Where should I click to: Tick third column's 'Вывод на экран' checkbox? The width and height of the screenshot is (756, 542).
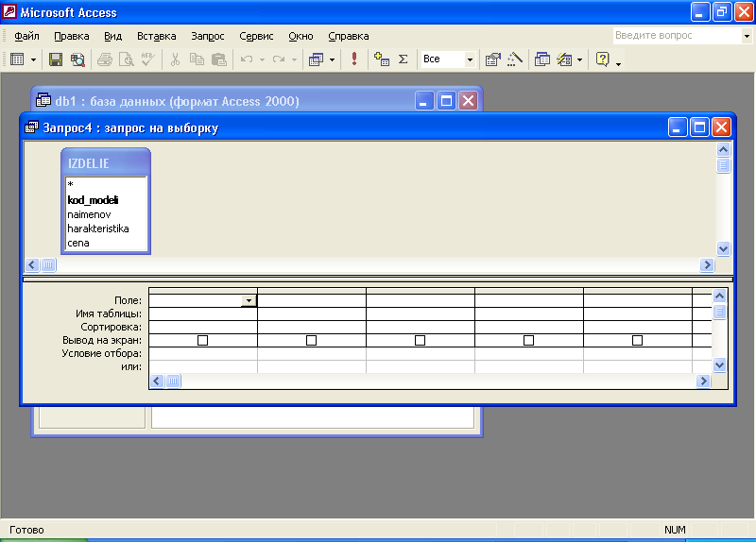point(420,341)
